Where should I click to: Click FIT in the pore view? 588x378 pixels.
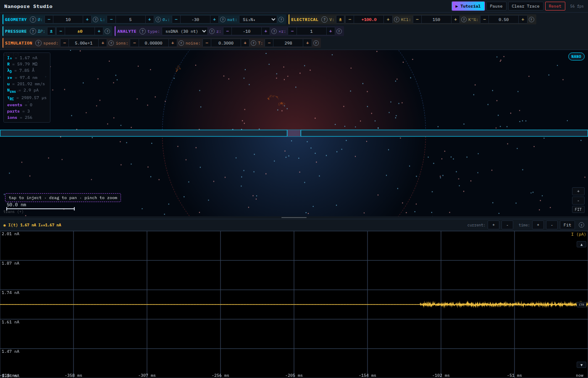[x=578, y=210]
